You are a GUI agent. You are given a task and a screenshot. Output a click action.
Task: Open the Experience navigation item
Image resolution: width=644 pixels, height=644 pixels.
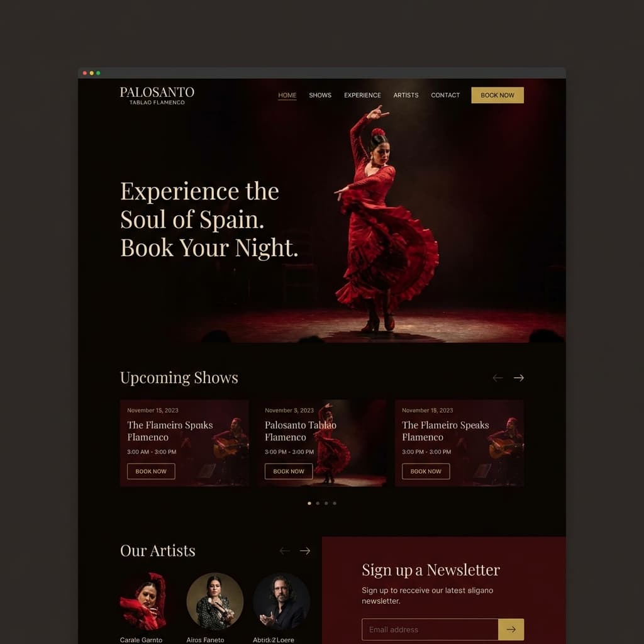(362, 95)
